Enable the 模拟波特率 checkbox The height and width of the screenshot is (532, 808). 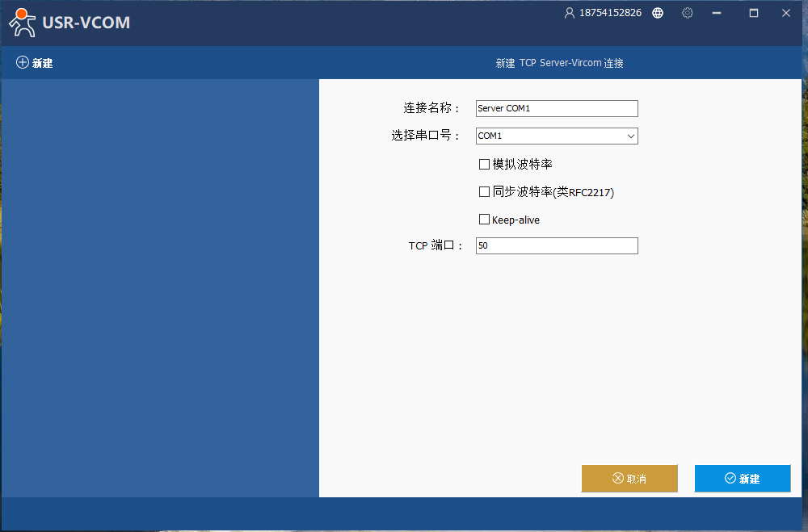pos(485,165)
